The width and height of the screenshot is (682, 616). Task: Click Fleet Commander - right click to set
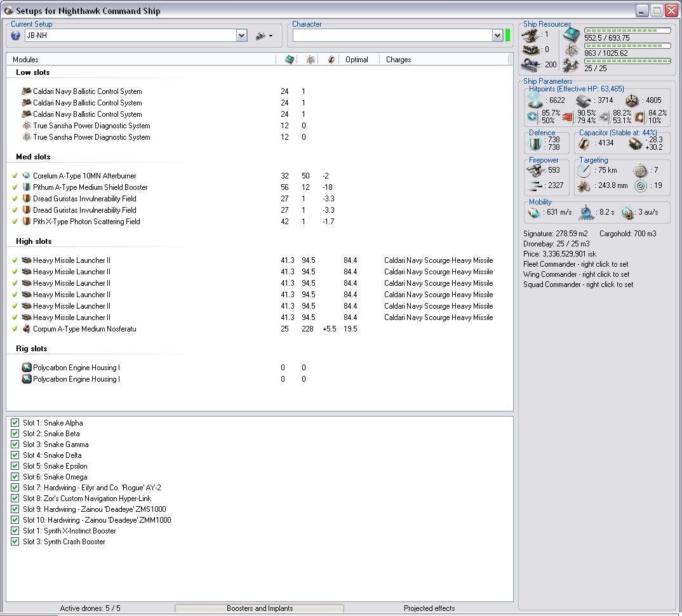pyautogui.click(x=575, y=264)
